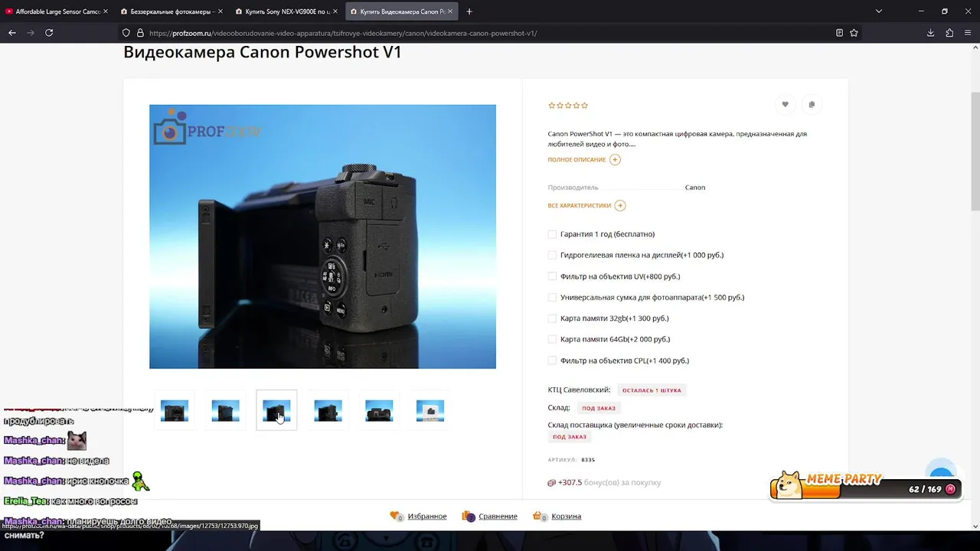Viewport: 980px width, 551px height.
Task: Select the fifth product thumbnail
Action: (x=379, y=411)
